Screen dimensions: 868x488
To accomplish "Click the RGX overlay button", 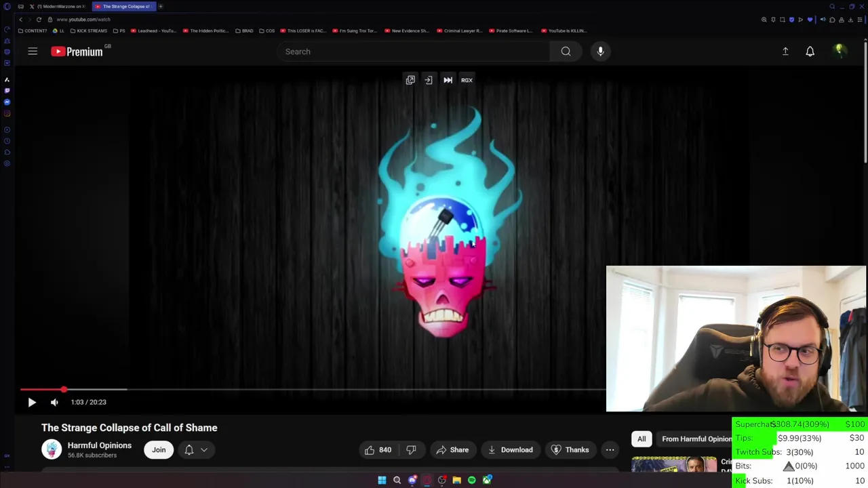I will pos(467,80).
